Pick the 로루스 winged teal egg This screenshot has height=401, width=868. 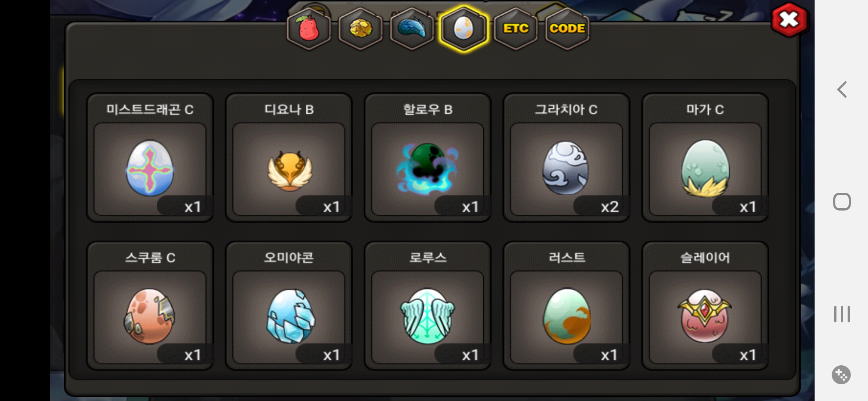[427, 306]
